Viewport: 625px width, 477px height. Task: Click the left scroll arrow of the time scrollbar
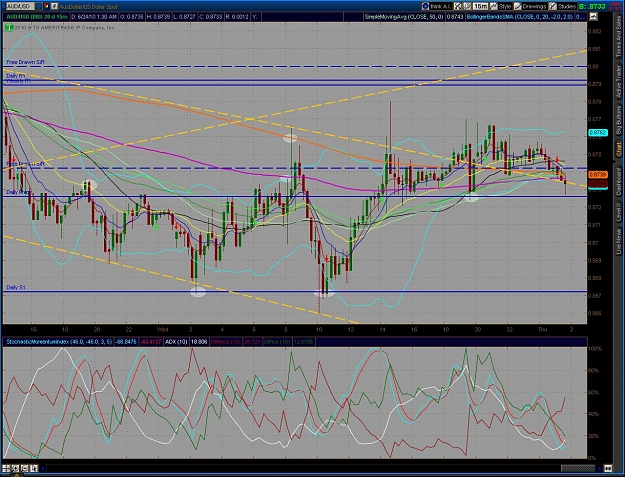43,468
